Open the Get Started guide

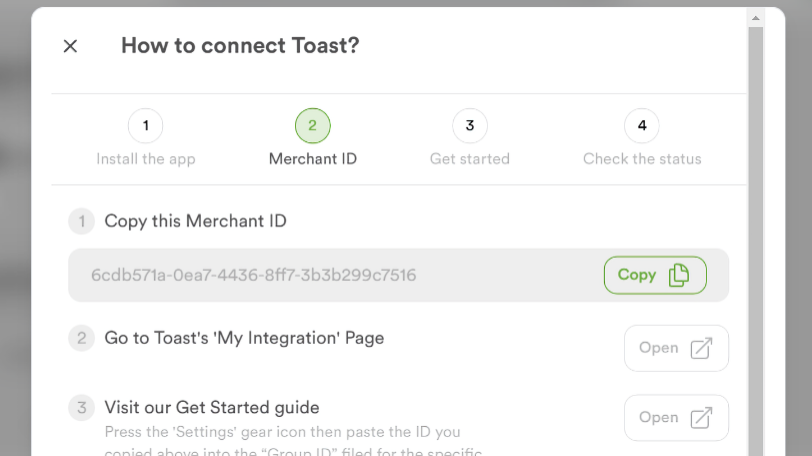(676, 418)
